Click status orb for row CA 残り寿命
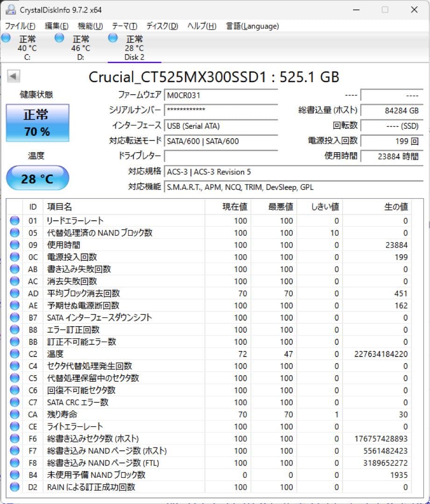Image resolution: width=430 pixels, height=504 pixels. [14, 414]
